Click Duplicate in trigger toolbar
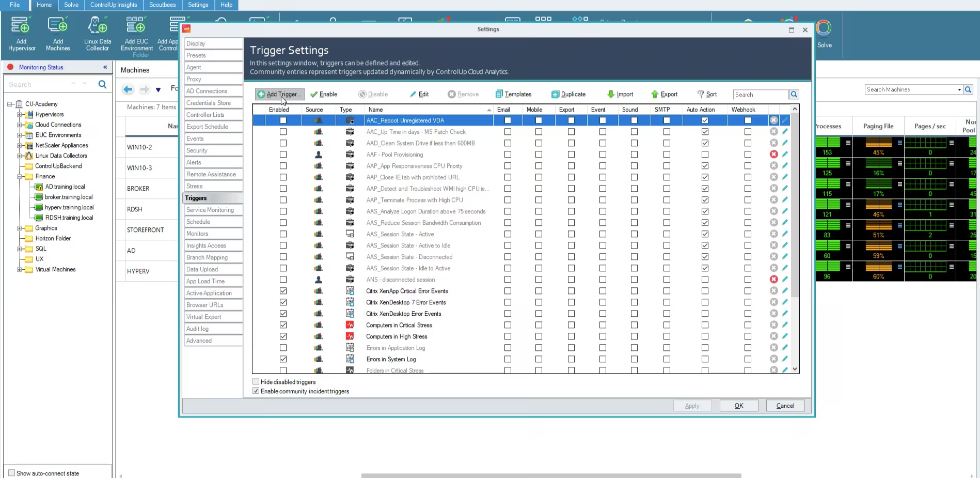 pyautogui.click(x=568, y=94)
